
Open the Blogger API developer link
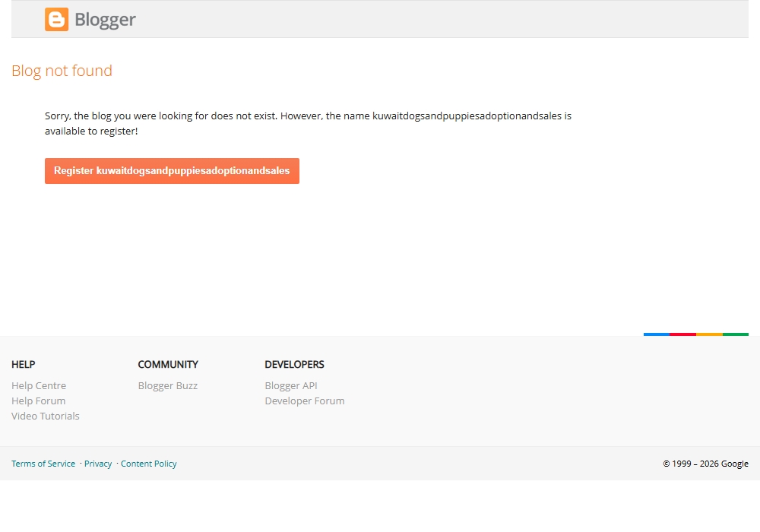click(x=291, y=385)
